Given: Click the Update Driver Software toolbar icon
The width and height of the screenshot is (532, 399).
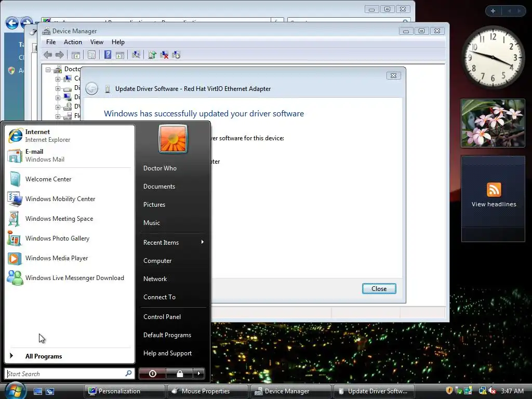Looking at the screenshot, I should tap(152, 55).
